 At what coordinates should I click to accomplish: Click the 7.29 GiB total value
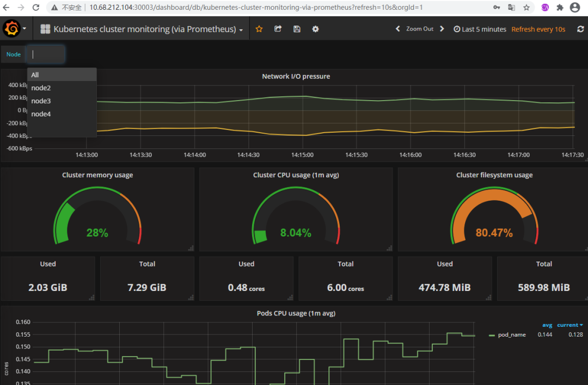point(147,287)
